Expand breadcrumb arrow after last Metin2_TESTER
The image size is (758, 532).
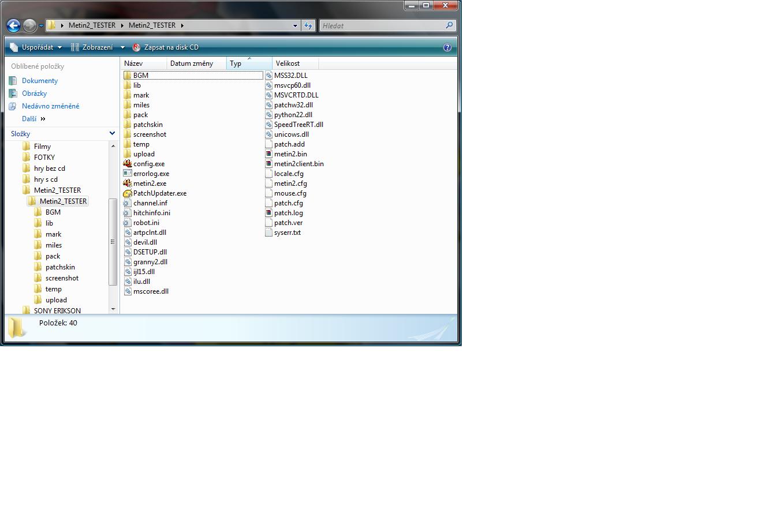coord(182,25)
